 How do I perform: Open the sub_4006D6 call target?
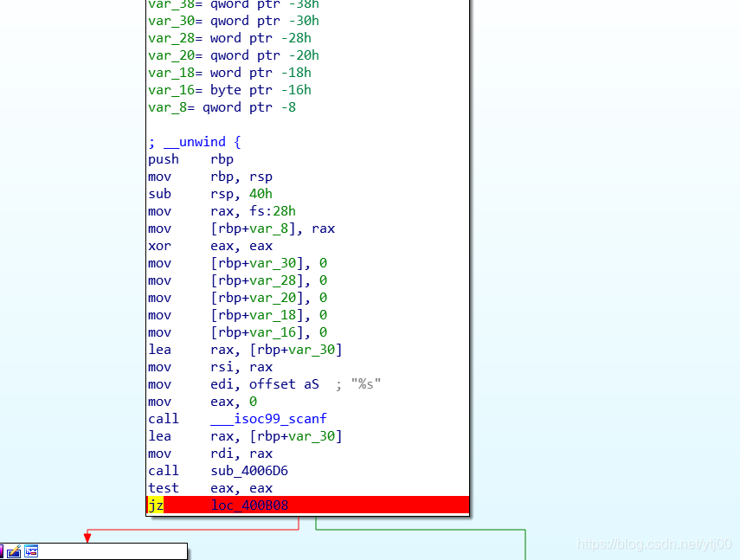[249, 471]
